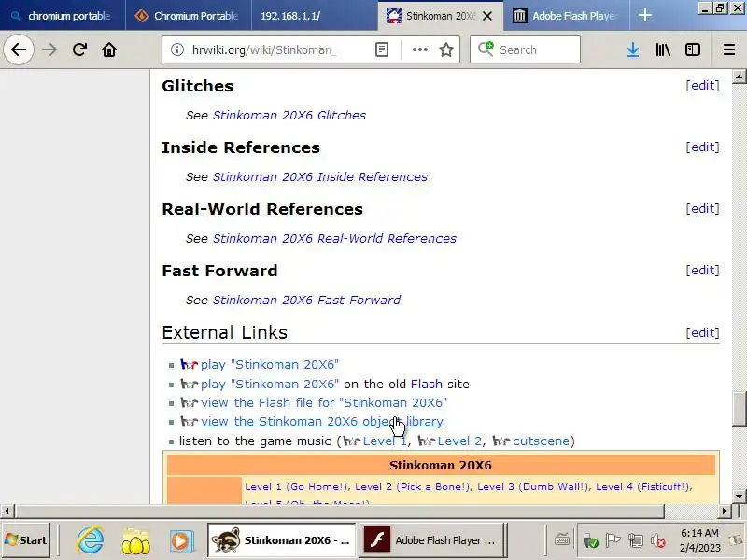
Task: Click horizontal scrollbar left arrow
Action: 7,511
